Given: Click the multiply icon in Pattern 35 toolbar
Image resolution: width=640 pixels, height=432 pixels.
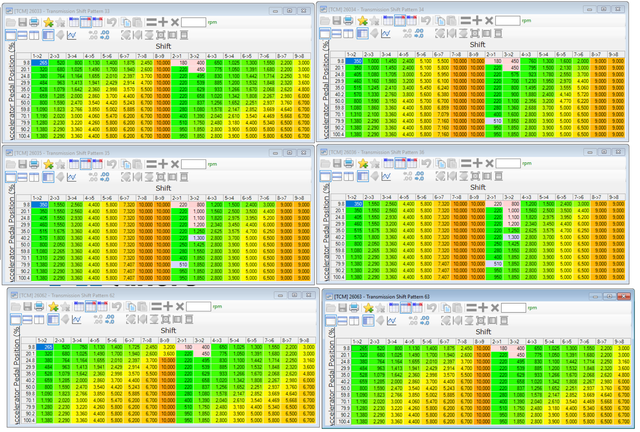Looking at the screenshot, I should tap(175, 164).
